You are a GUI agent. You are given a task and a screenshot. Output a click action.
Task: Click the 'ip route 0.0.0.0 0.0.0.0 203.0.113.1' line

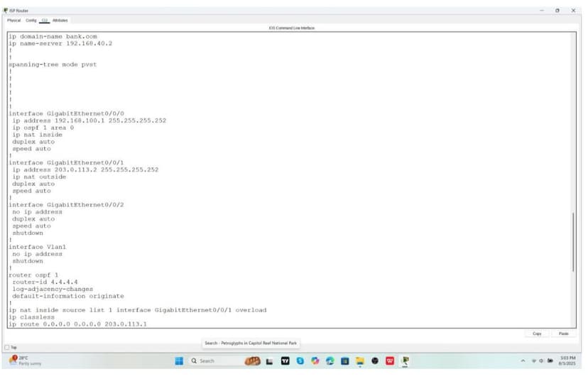[x=77, y=324]
